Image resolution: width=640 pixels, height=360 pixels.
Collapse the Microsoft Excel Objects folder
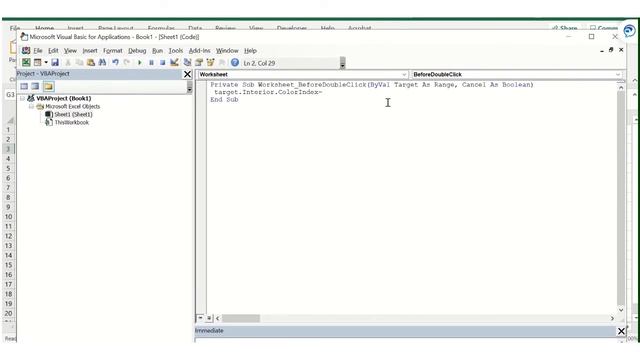pos(31,107)
